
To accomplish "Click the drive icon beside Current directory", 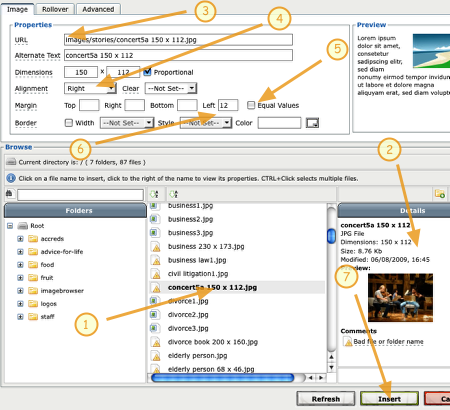I will point(11,162).
